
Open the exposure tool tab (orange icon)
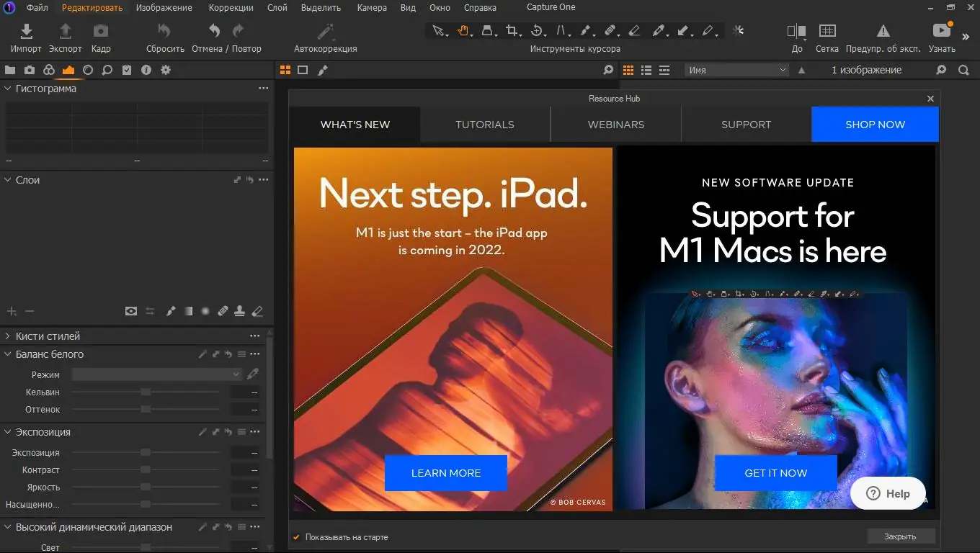point(68,70)
